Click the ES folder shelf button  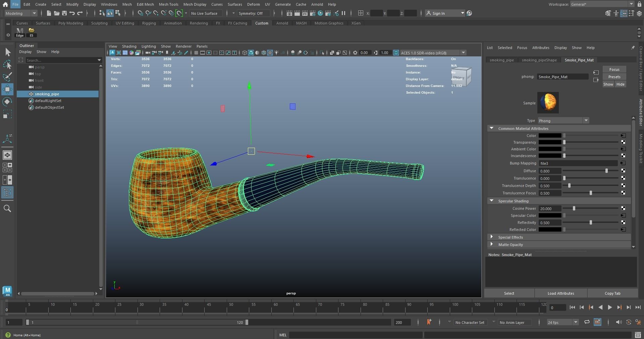click(32, 32)
